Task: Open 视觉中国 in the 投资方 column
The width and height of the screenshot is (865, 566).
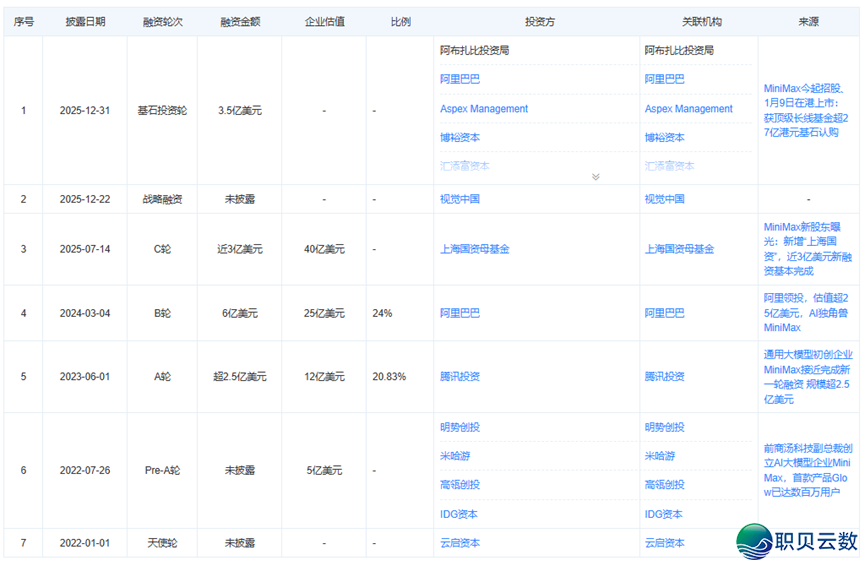Action: [460, 199]
